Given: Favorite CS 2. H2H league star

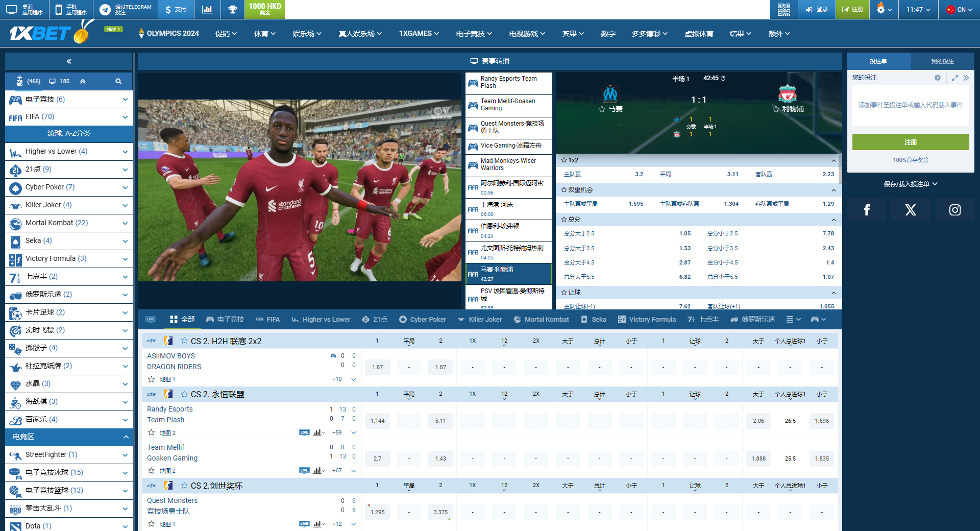Looking at the screenshot, I should tap(184, 341).
